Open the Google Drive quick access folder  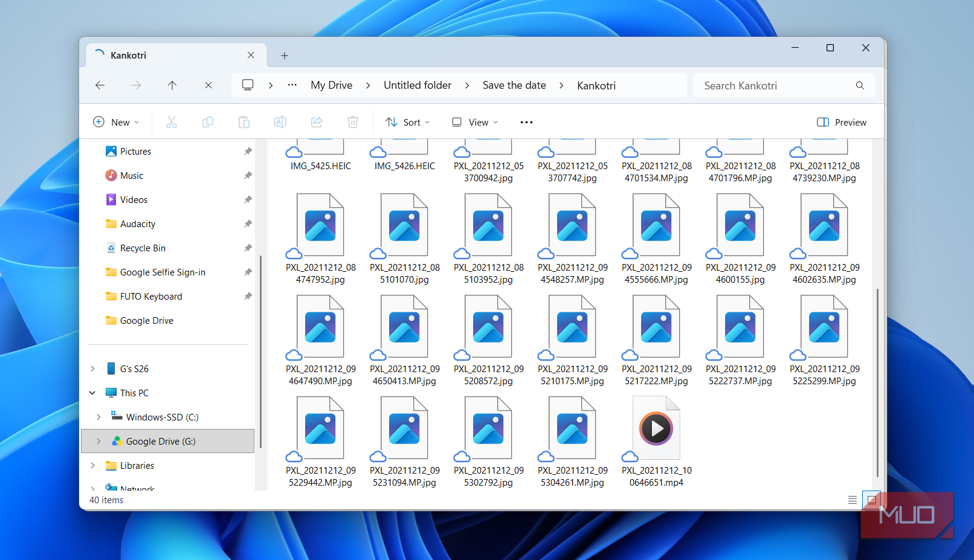146,320
